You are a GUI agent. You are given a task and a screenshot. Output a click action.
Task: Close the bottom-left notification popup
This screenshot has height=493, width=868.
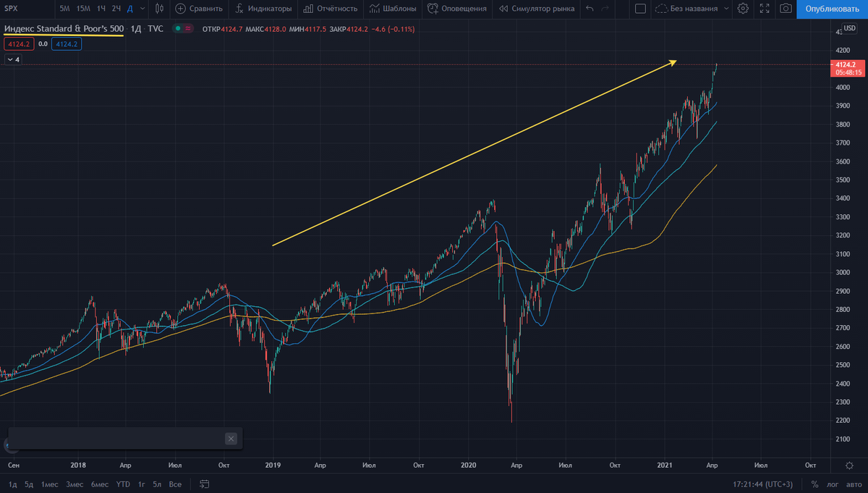(231, 439)
